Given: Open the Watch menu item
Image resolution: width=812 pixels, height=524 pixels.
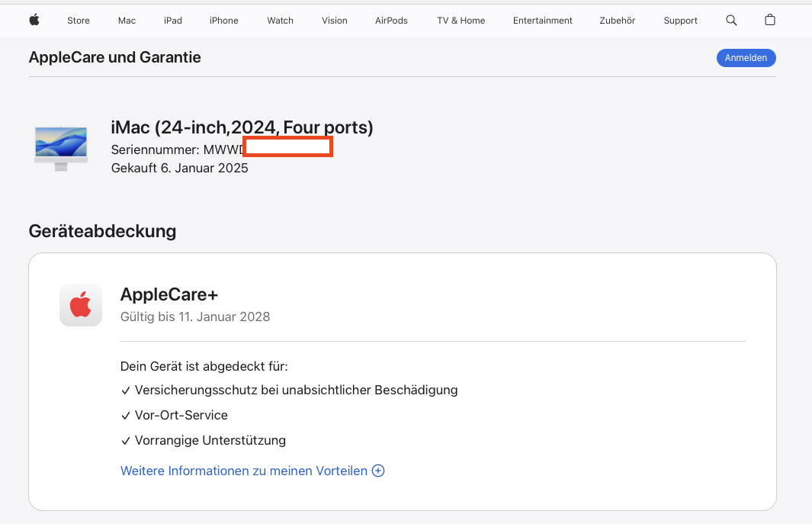Looking at the screenshot, I should pyautogui.click(x=280, y=21).
